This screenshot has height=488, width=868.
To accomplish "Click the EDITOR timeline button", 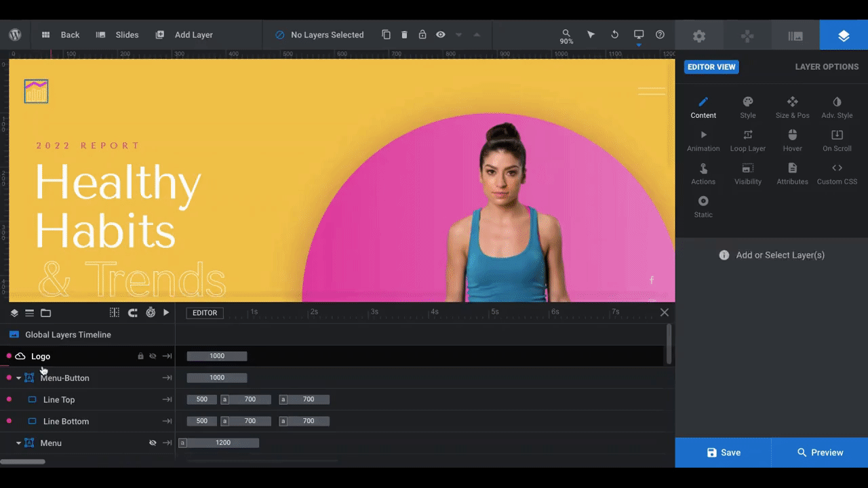I will pos(205,313).
